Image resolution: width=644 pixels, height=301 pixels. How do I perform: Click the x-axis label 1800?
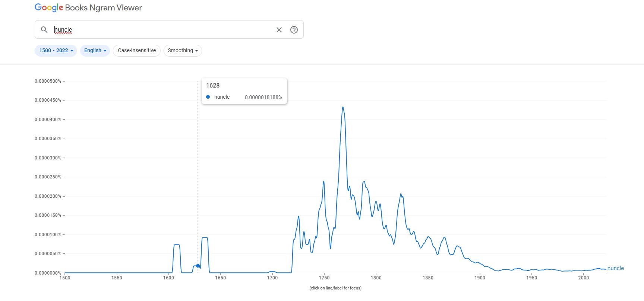[x=376, y=278]
